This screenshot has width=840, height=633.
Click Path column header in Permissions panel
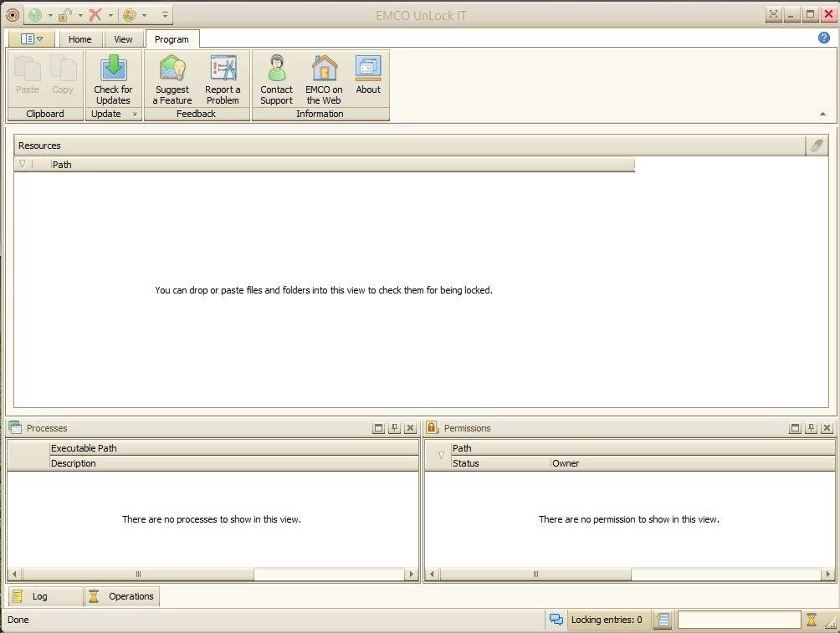click(643, 447)
